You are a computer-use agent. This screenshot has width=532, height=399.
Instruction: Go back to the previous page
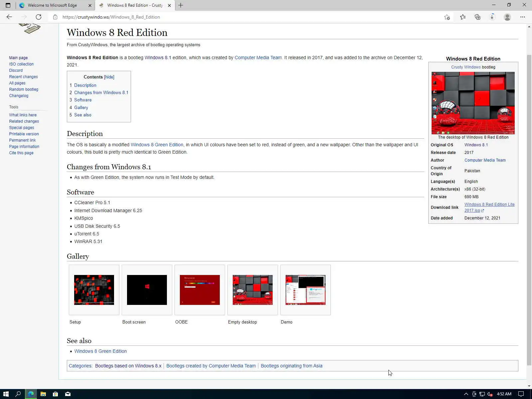[x=9, y=17]
